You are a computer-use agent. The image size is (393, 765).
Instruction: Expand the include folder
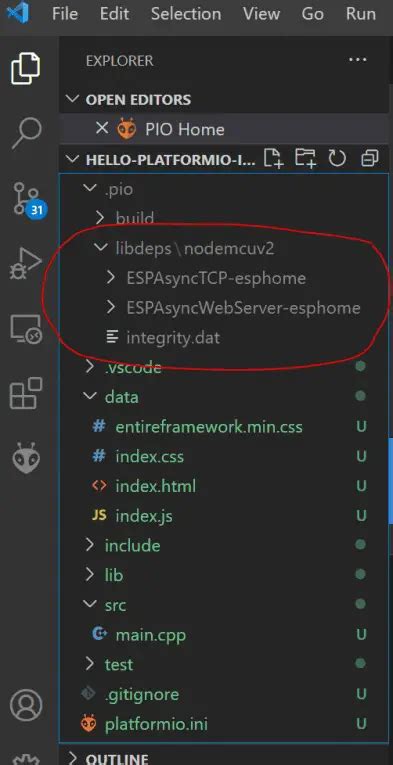[89, 545]
